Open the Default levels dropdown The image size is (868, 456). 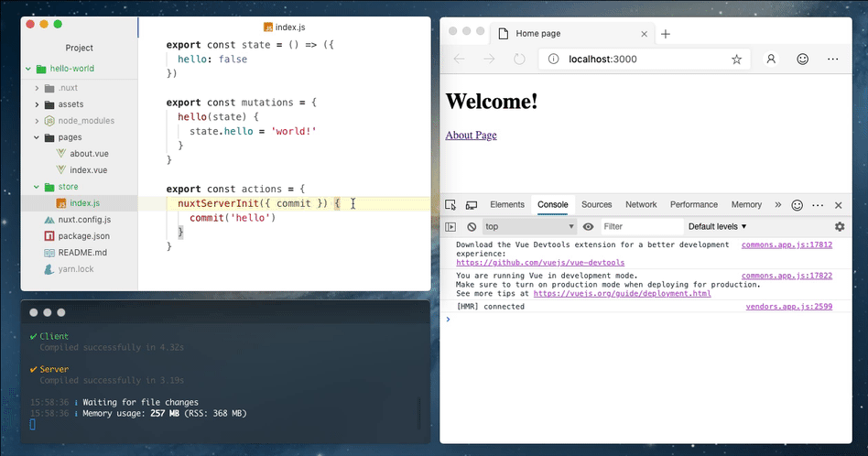click(x=717, y=226)
